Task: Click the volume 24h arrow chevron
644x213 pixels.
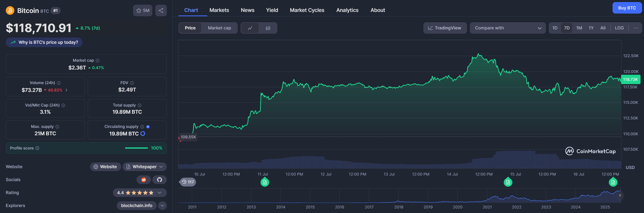Action: tap(66, 90)
